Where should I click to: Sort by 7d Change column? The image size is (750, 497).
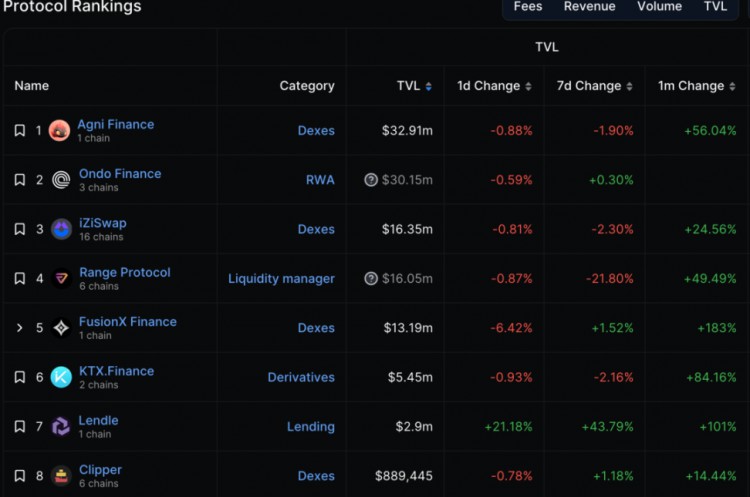[x=596, y=86]
